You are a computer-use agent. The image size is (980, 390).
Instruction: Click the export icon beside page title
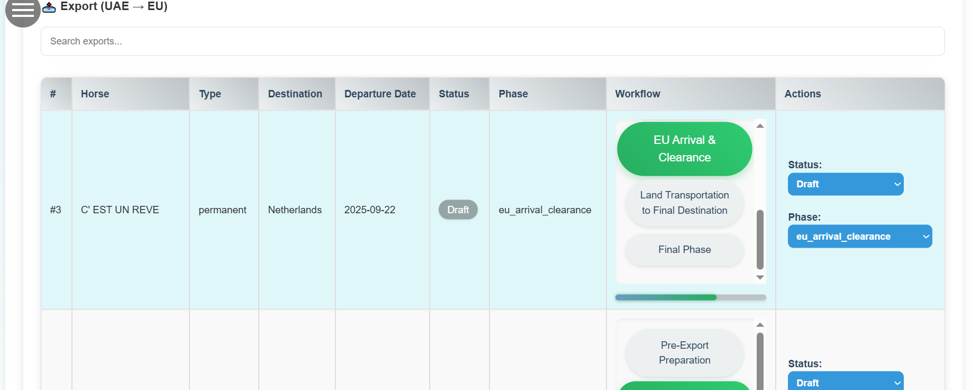click(x=49, y=7)
